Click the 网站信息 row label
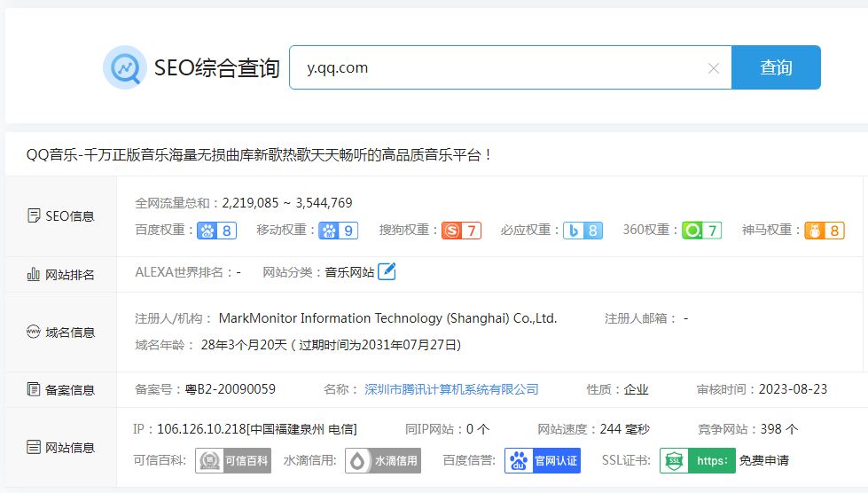Screen dimensions: 868x493 pos(70,447)
